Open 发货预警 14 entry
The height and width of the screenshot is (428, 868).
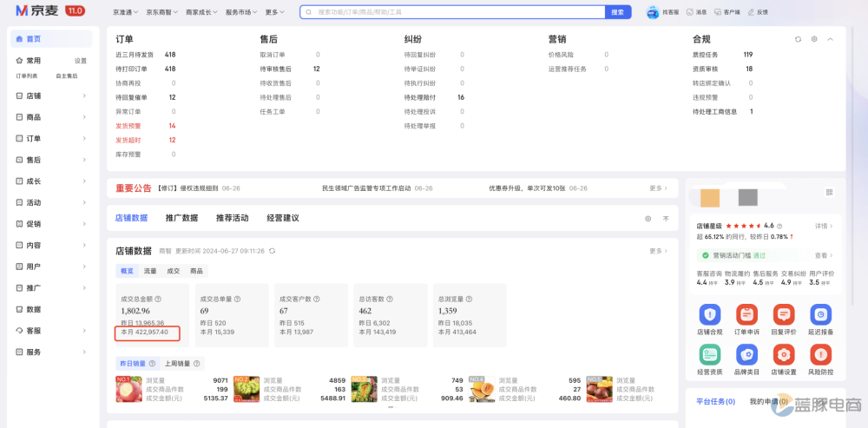tap(146, 126)
